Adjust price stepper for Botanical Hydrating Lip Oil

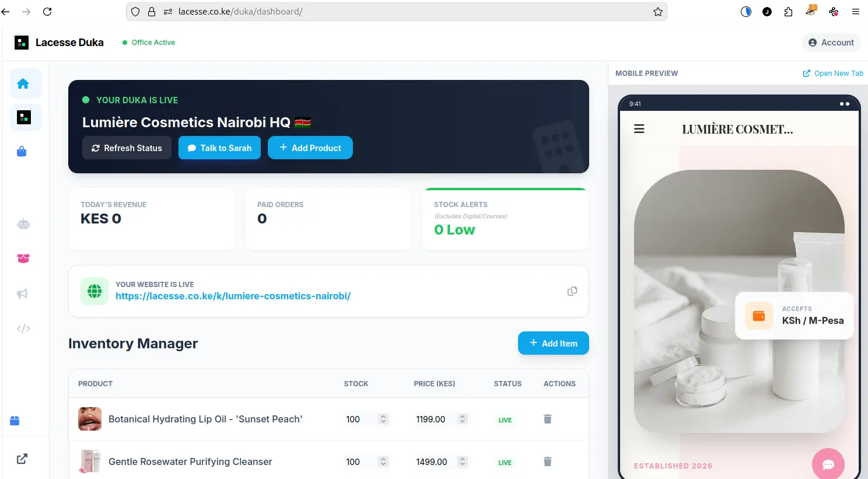[463, 419]
